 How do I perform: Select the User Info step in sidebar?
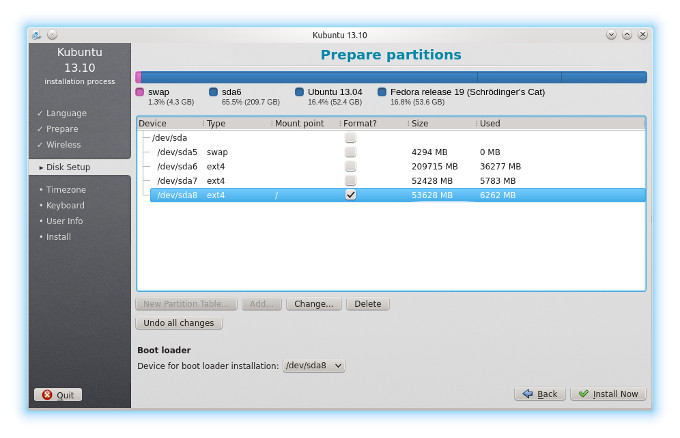point(64,221)
